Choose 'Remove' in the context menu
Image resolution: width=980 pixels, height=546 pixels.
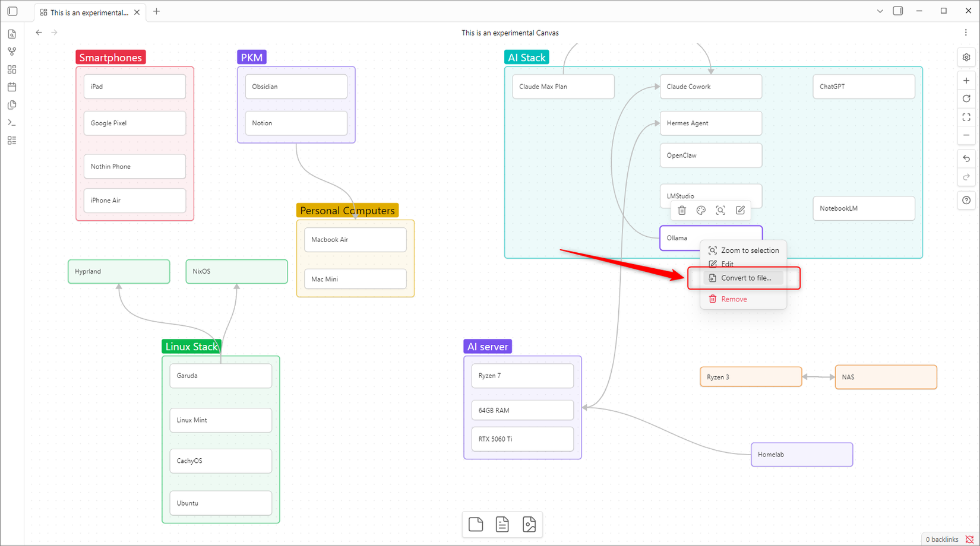(x=744, y=299)
